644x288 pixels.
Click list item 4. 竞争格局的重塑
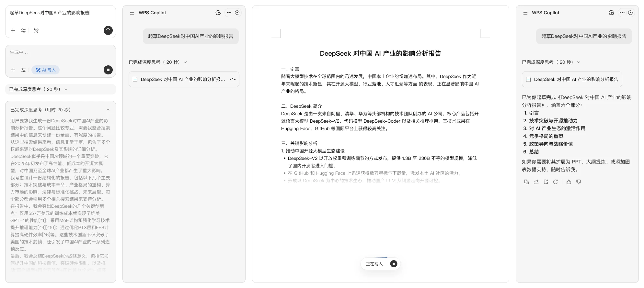click(543, 136)
